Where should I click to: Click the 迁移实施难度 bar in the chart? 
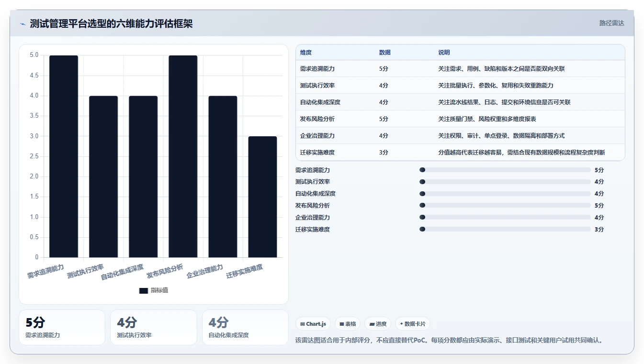tap(262, 197)
